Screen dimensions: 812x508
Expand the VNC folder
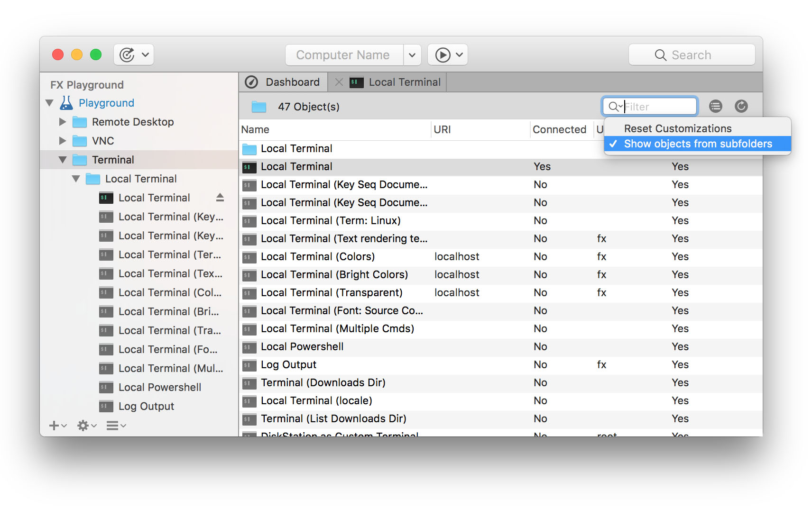(x=63, y=141)
